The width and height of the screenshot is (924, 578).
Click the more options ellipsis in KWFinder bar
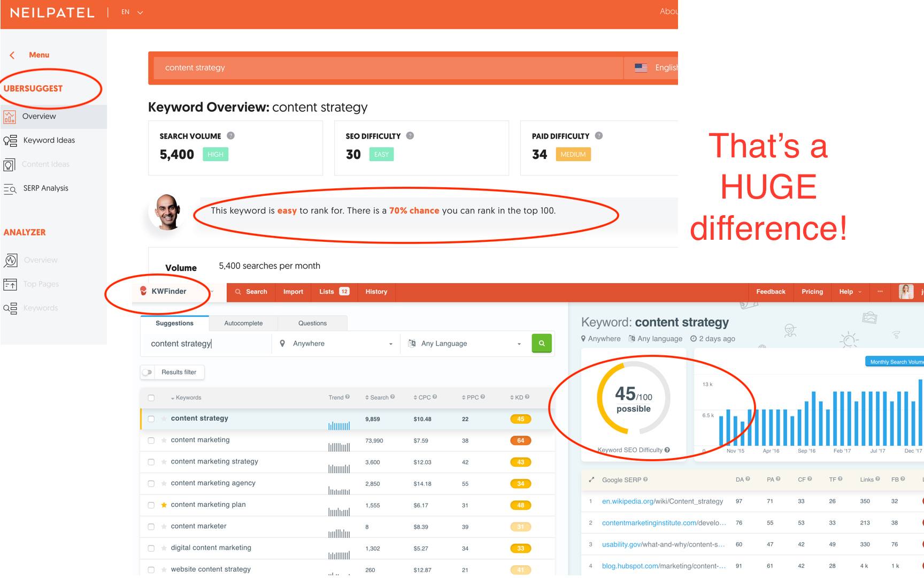point(880,292)
